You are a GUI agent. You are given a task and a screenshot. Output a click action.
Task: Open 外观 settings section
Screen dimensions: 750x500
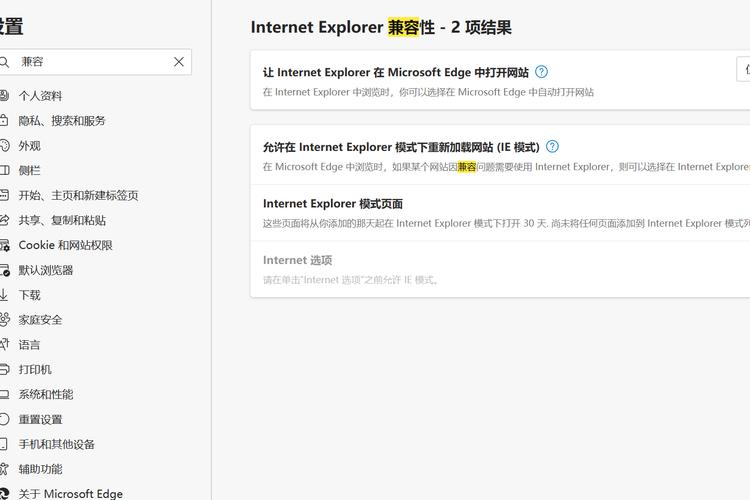(x=29, y=145)
